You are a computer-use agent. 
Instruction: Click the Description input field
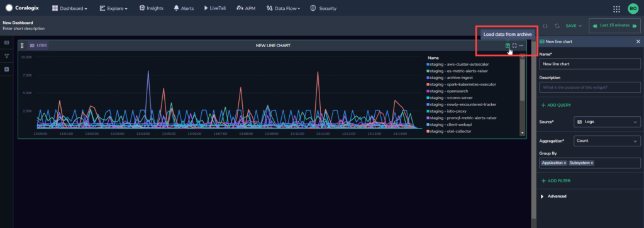[x=590, y=87]
